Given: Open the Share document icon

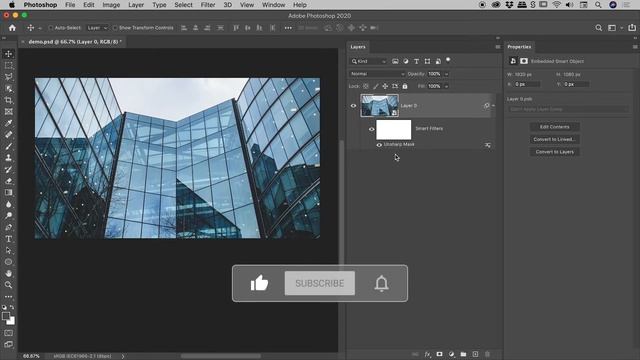Looking at the screenshot, I should [632, 28].
